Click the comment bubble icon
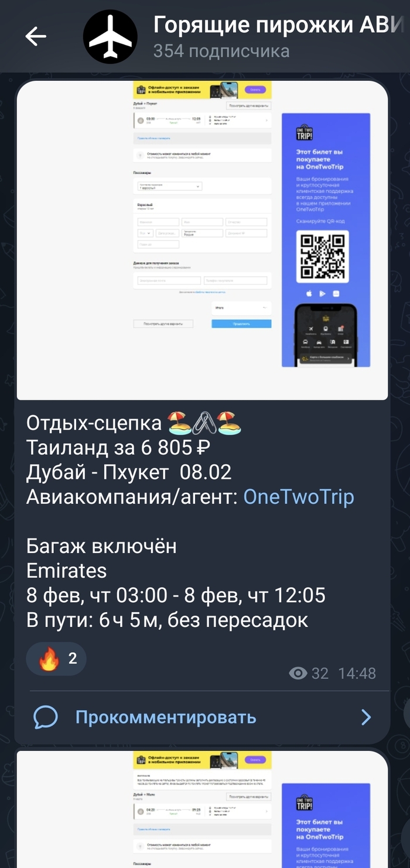The image size is (410, 868). tap(46, 717)
